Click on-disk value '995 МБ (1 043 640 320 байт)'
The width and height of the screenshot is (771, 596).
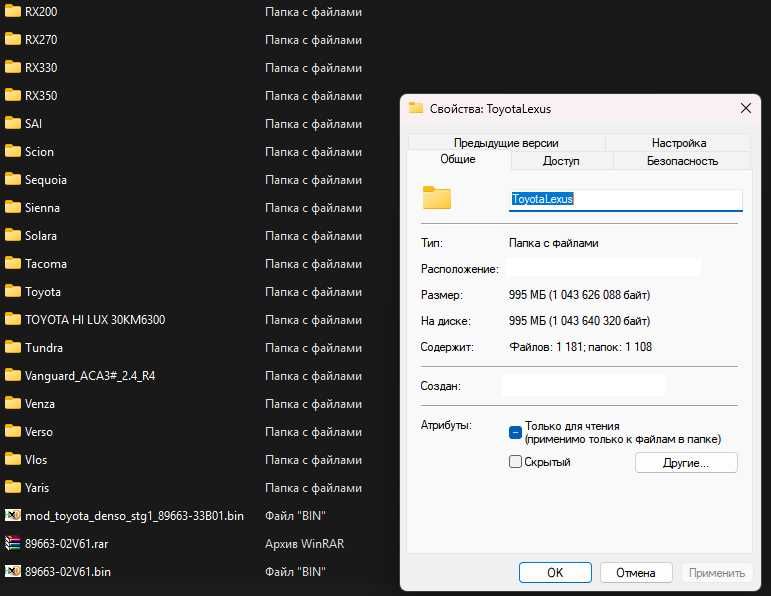[x=579, y=321]
